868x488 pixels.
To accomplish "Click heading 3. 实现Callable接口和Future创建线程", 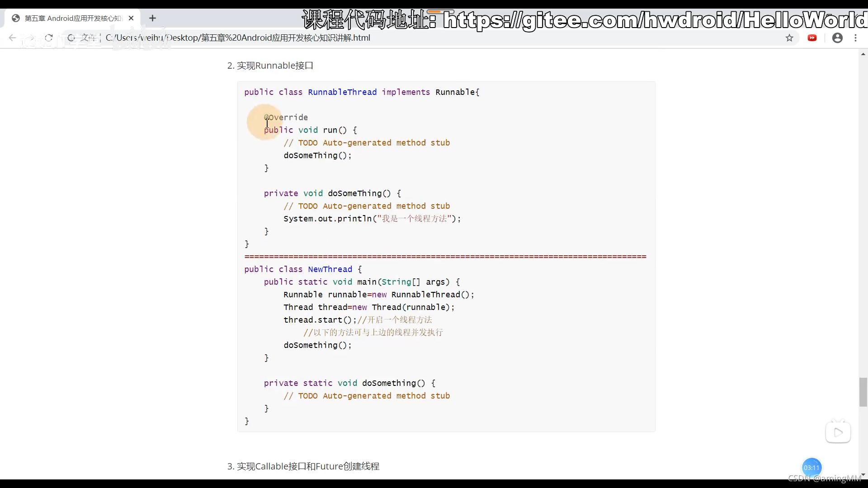I will 303,466.
